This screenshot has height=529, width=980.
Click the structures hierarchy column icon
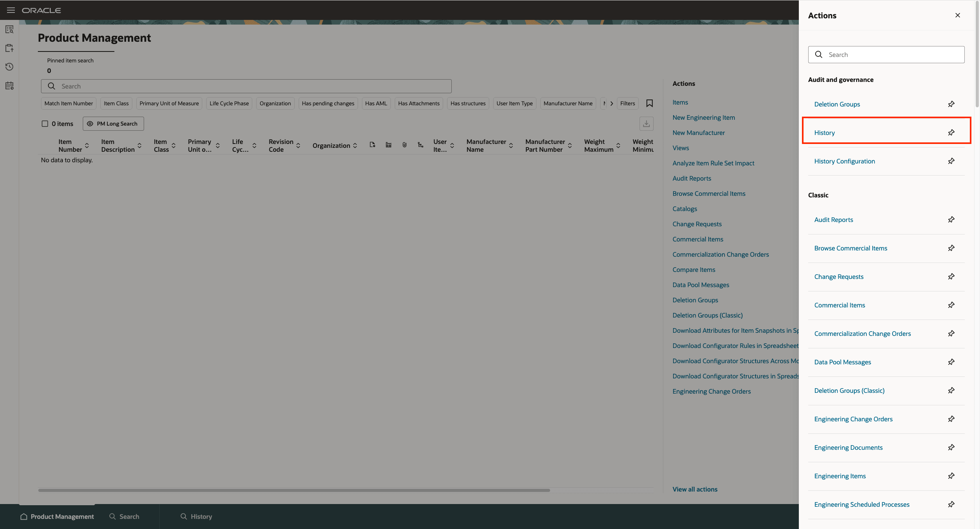[421, 144]
